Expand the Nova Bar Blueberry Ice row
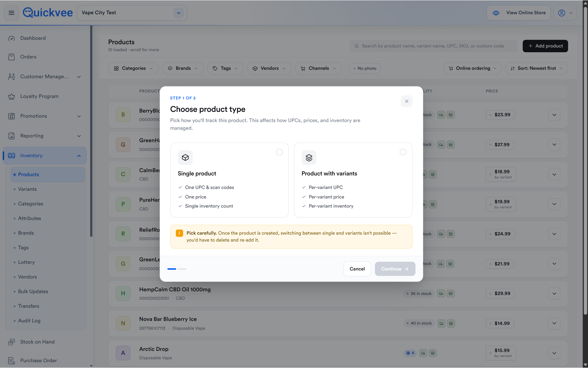The height and width of the screenshot is (368, 588). [554, 323]
